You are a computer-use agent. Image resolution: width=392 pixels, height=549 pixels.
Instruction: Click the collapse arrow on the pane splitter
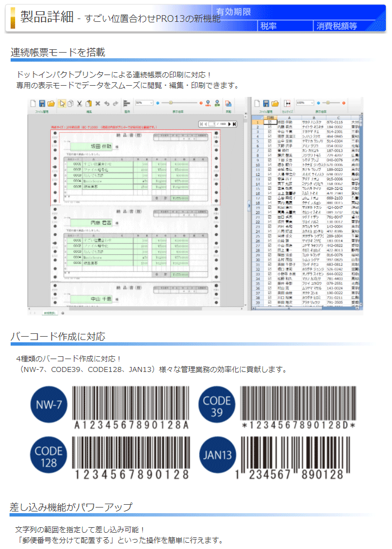(x=249, y=206)
